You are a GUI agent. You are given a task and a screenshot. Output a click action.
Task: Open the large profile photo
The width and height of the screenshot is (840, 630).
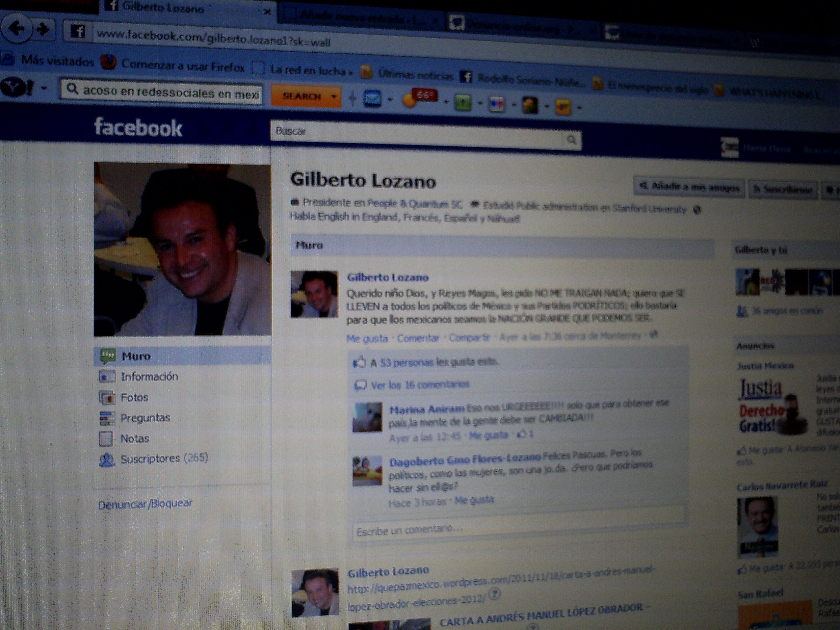point(182,249)
